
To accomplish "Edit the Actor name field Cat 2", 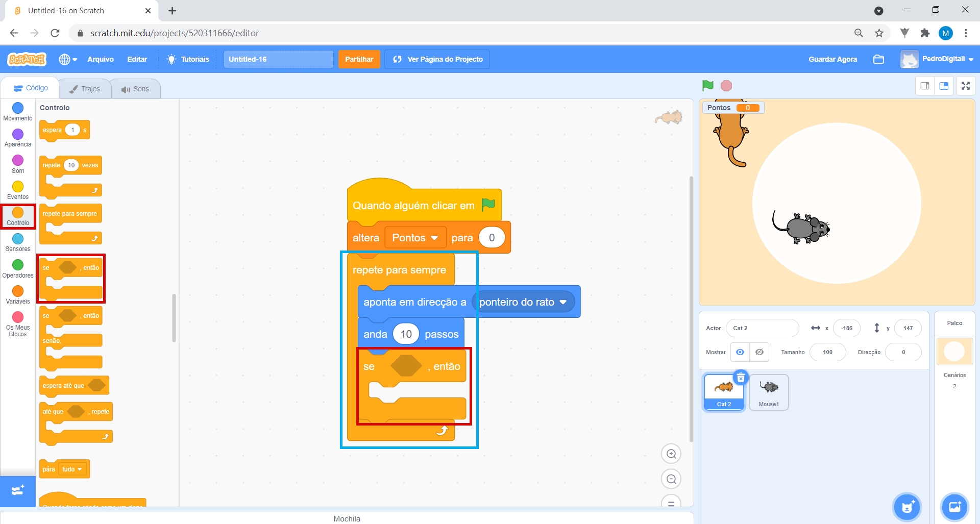I will coord(762,328).
